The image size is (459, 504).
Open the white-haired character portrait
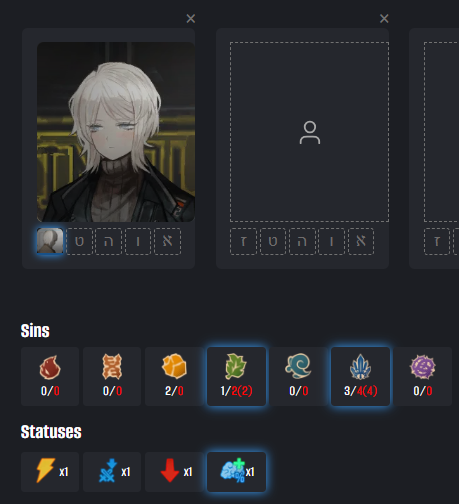coord(116,132)
